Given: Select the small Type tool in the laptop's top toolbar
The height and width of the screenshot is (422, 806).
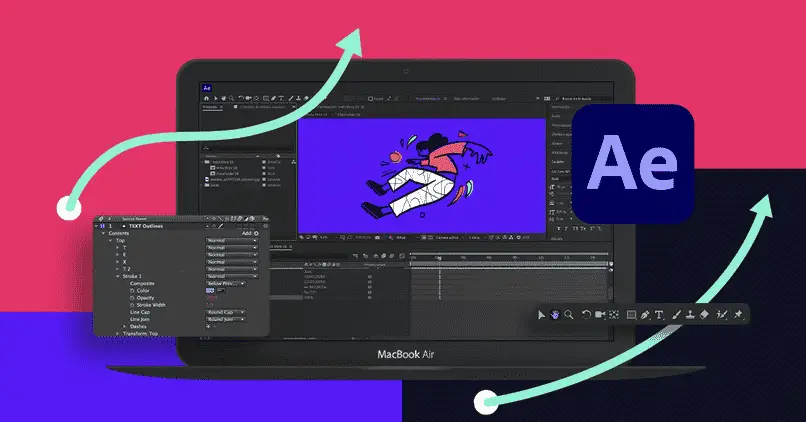Looking at the screenshot, I should pyautogui.click(x=281, y=98).
